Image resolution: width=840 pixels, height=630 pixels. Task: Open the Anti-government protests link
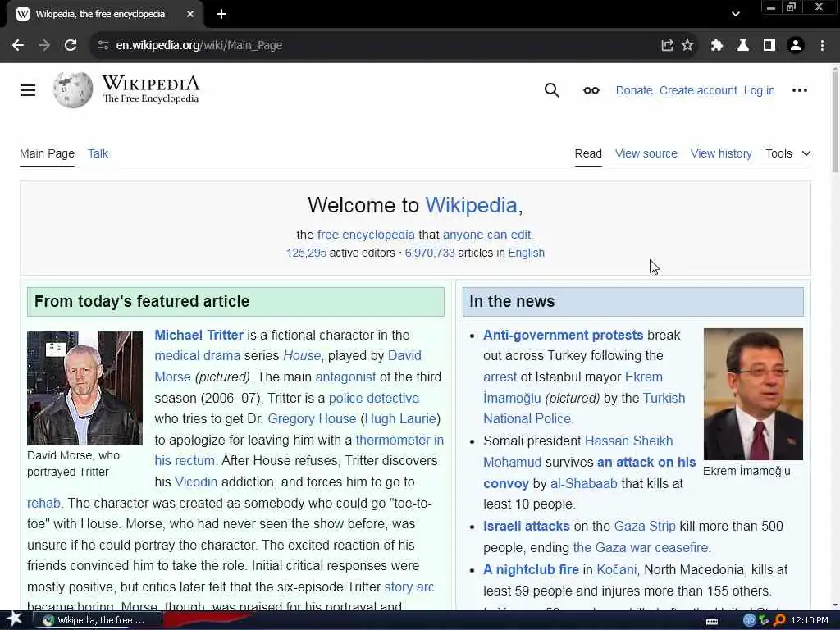pyautogui.click(x=563, y=335)
